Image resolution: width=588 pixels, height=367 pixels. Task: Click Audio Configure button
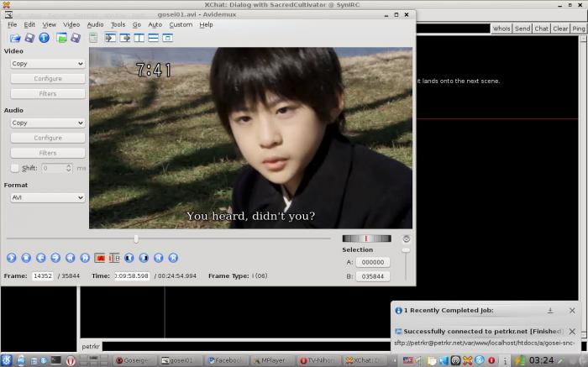click(48, 138)
